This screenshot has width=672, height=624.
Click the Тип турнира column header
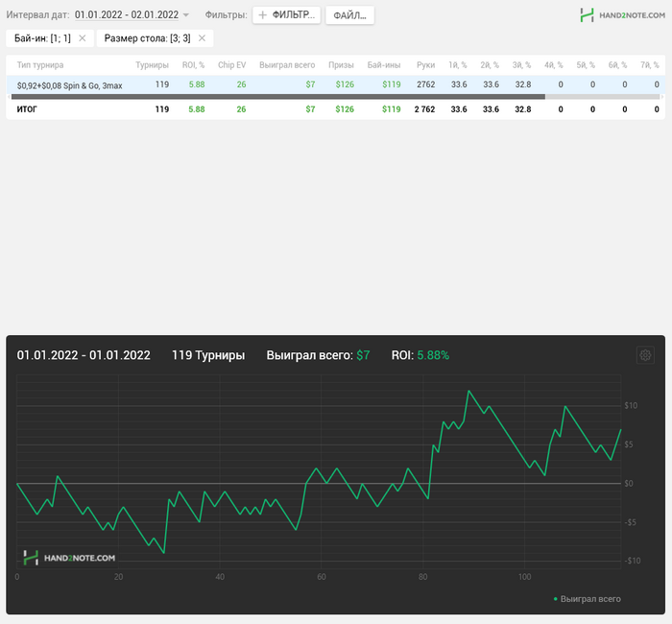click(x=40, y=64)
